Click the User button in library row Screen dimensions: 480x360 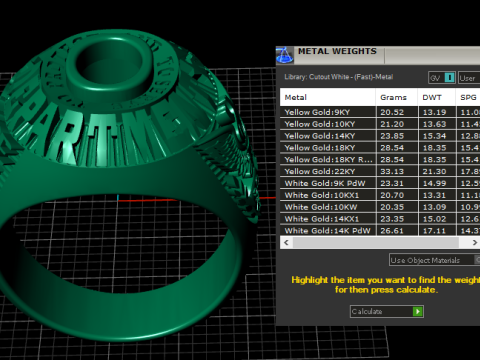click(x=469, y=78)
